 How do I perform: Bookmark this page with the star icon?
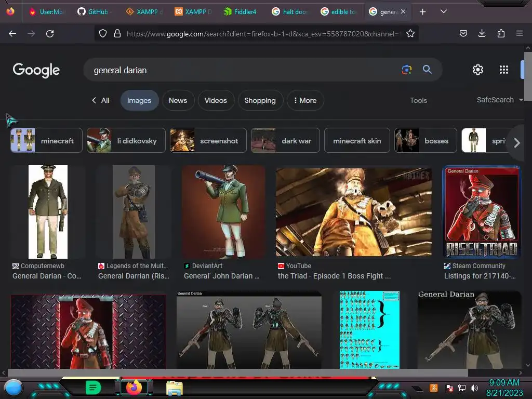pos(410,34)
